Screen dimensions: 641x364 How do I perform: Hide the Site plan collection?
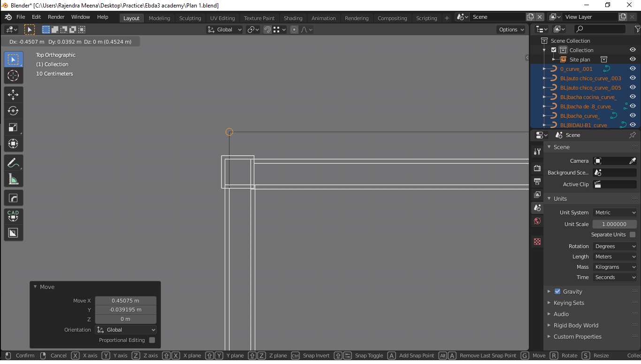633,60
